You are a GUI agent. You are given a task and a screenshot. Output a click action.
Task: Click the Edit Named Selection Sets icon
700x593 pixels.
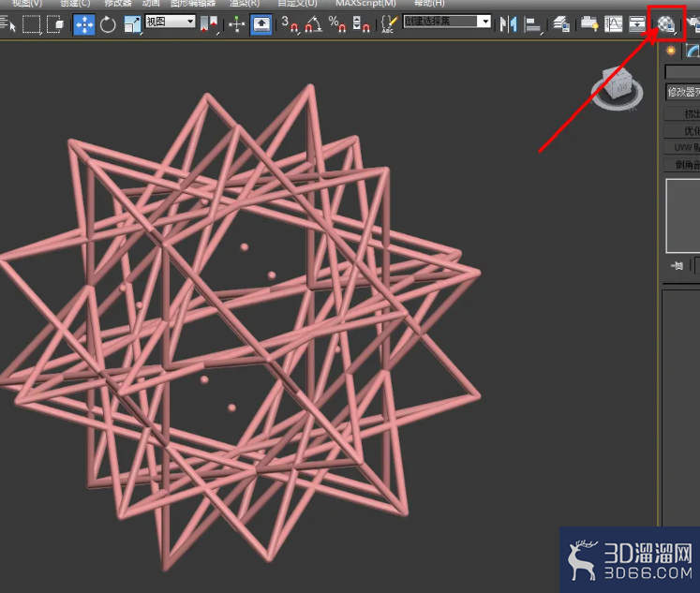(388, 24)
